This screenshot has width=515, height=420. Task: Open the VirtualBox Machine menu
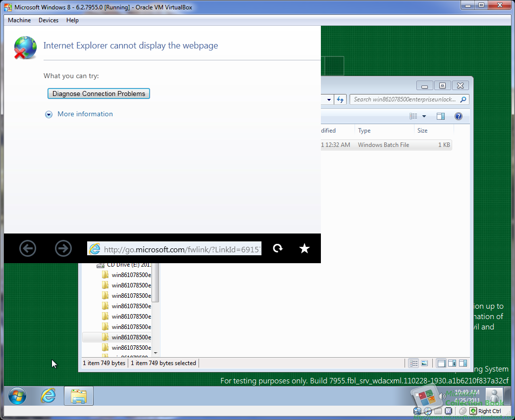pos(19,20)
